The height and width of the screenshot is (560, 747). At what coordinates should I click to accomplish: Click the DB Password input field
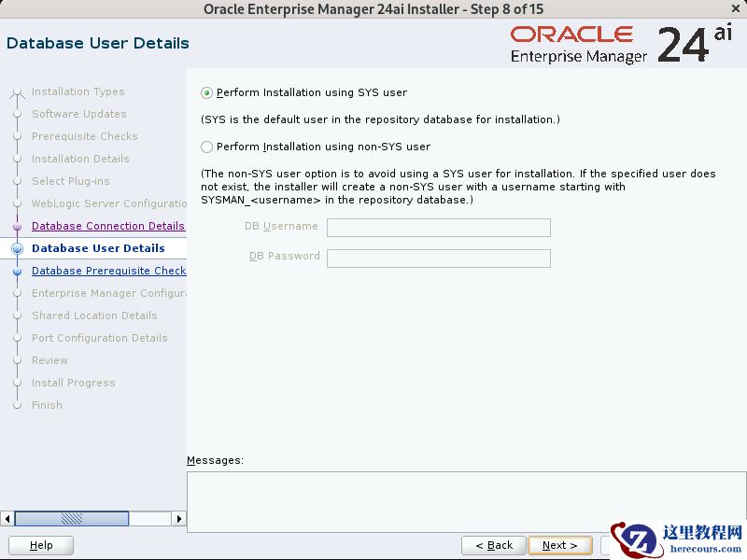click(438, 259)
